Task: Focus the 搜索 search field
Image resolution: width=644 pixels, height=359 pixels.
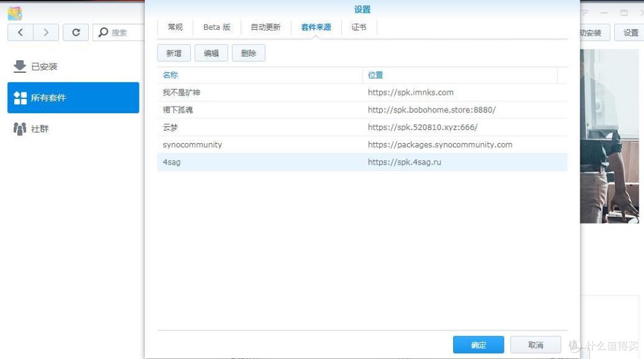Action: pos(119,32)
